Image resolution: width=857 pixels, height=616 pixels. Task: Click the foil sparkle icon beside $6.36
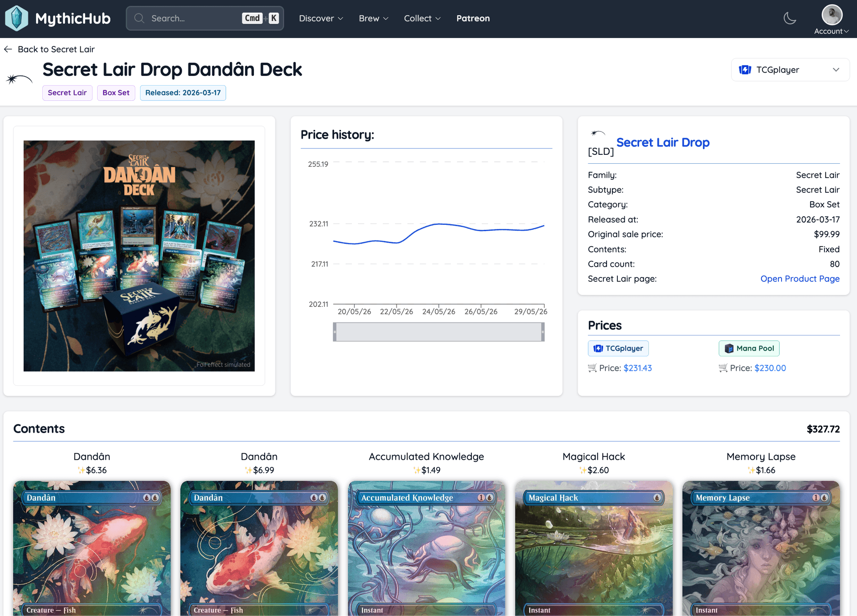81,470
